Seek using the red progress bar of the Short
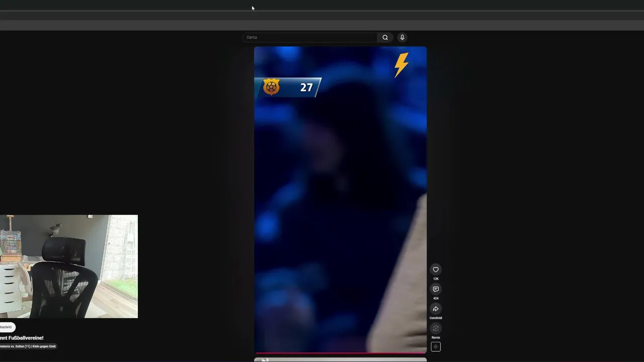 [x=340, y=353]
